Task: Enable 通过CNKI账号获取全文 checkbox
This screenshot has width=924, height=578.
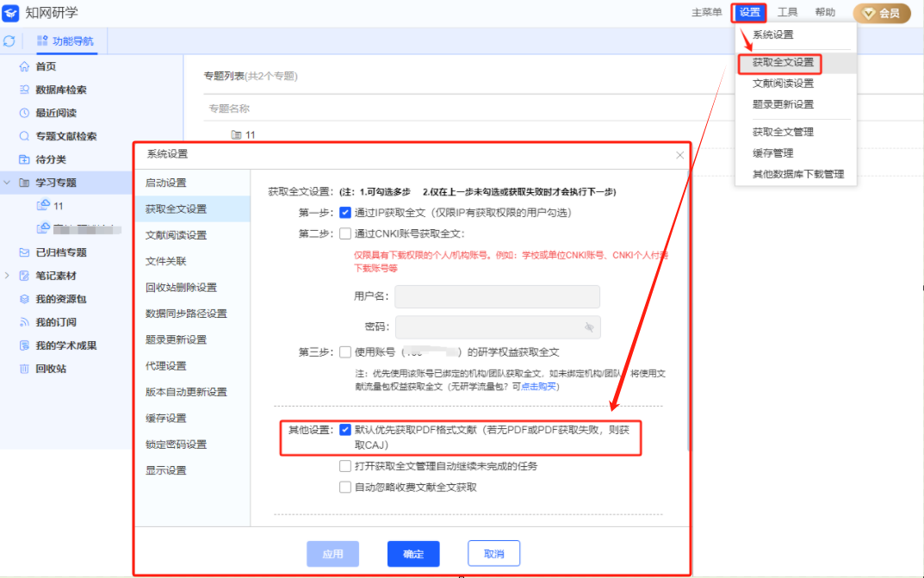Action: click(345, 234)
